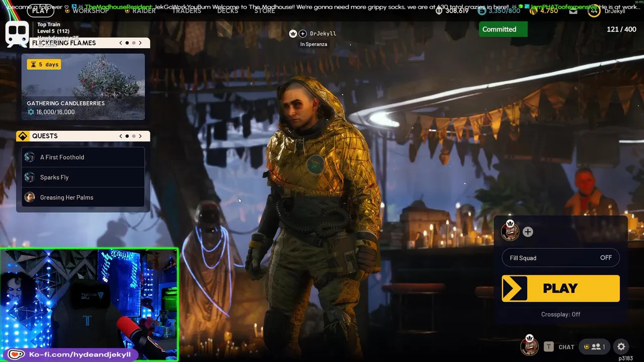Click the Flickering Flames panel title

(x=64, y=43)
